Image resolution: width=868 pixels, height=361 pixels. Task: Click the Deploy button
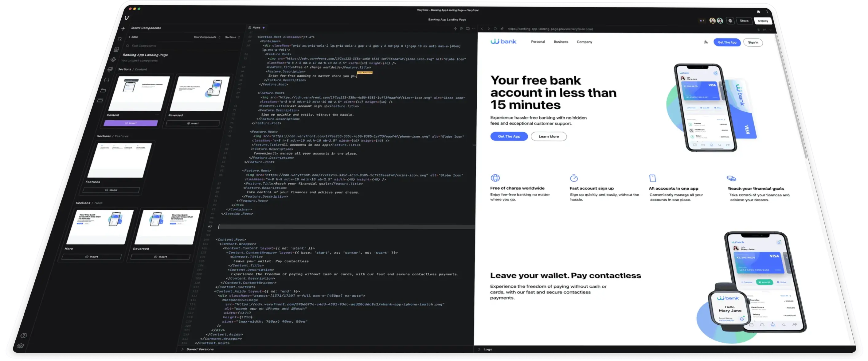[763, 21]
